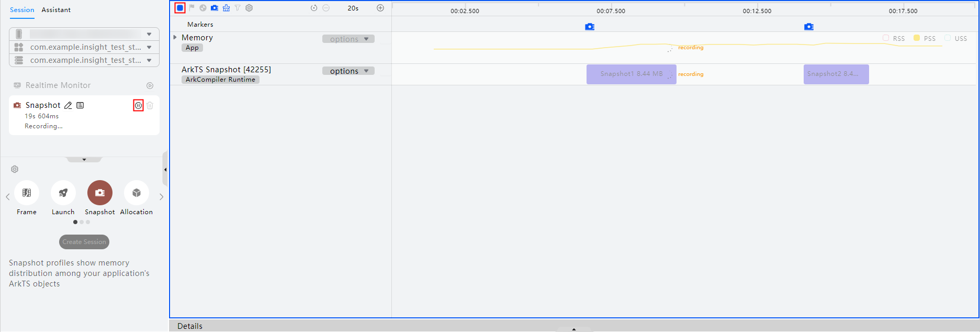The width and height of the screenshot is (980, 332).
Task: Click the reset time circular arrow icon
Action: (x=314, y=8)
